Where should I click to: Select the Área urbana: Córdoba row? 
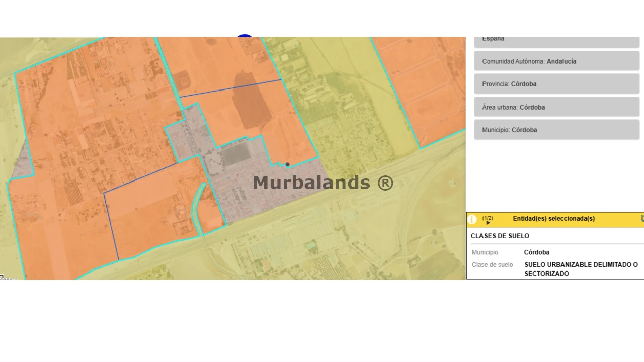coord(556,107)
